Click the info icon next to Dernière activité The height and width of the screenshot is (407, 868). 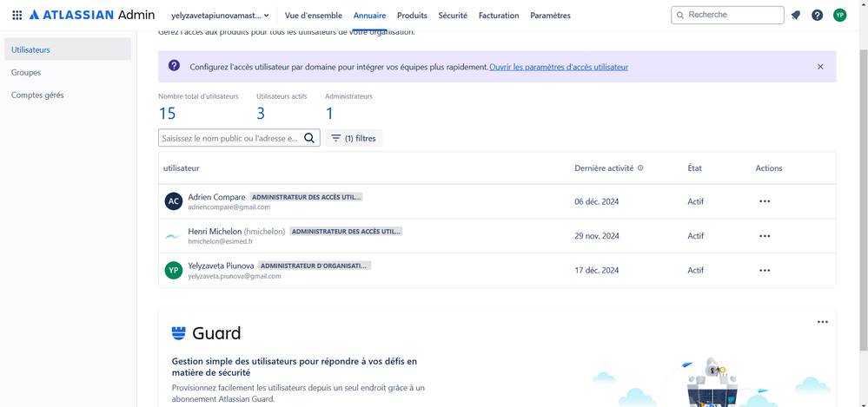coord(640,168)
